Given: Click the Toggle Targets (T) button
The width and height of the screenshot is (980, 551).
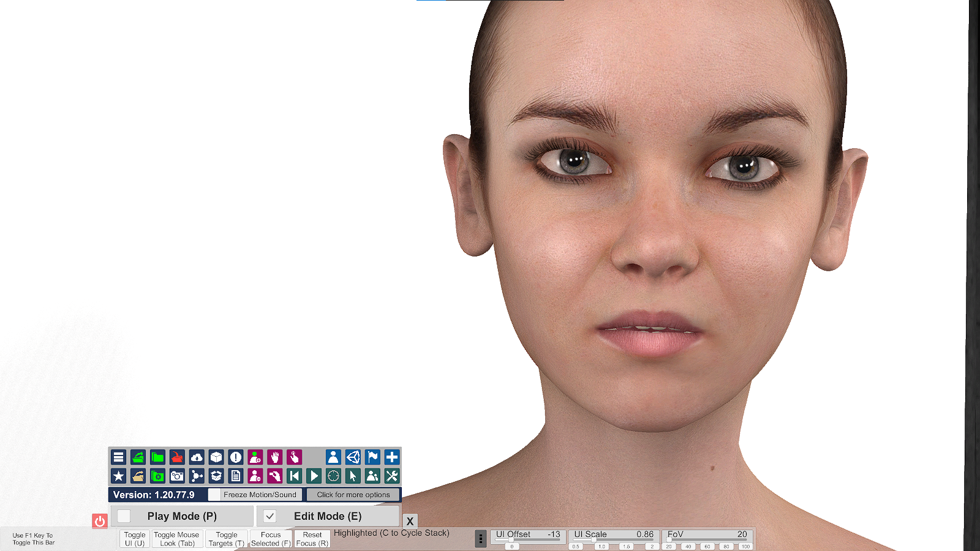Looking at the screenshot, I should click(226, 539).
